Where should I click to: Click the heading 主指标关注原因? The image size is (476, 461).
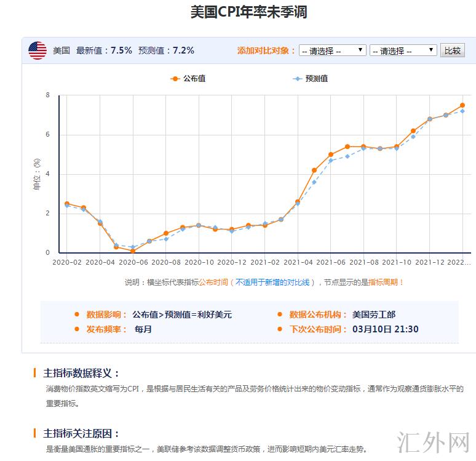(81, 433)
